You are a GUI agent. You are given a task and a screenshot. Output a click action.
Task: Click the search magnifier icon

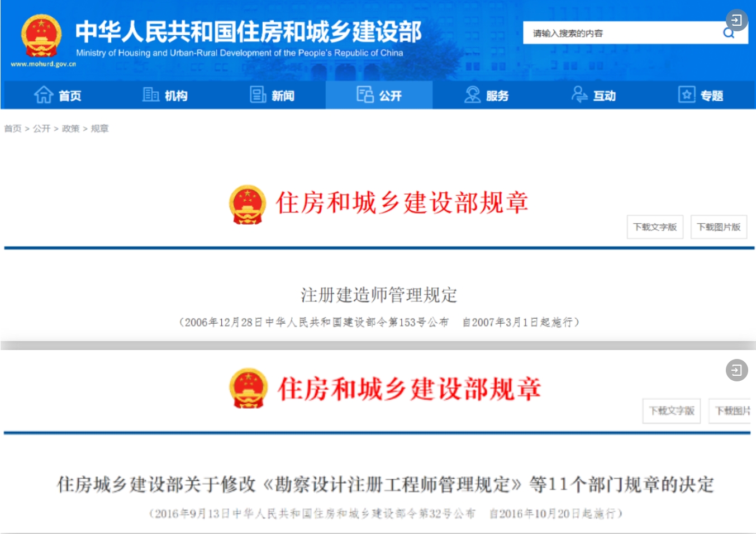tap(729, 33)
